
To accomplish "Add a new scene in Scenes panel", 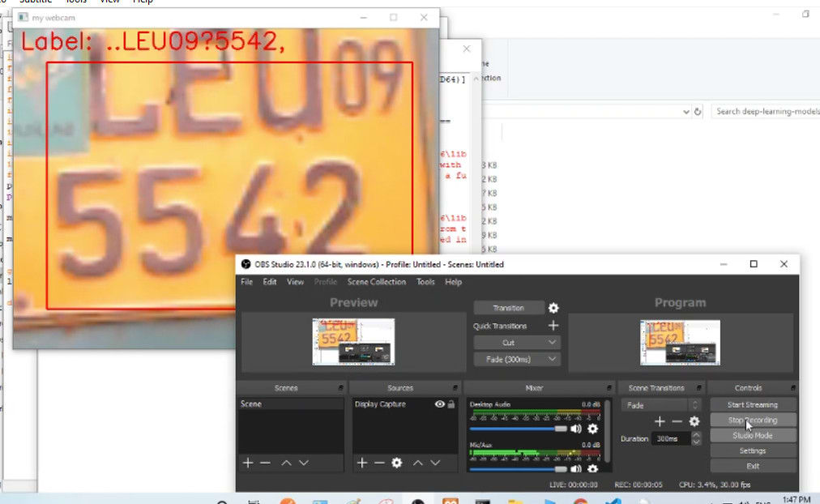I will pyautogui.click(x=248, y=463).
